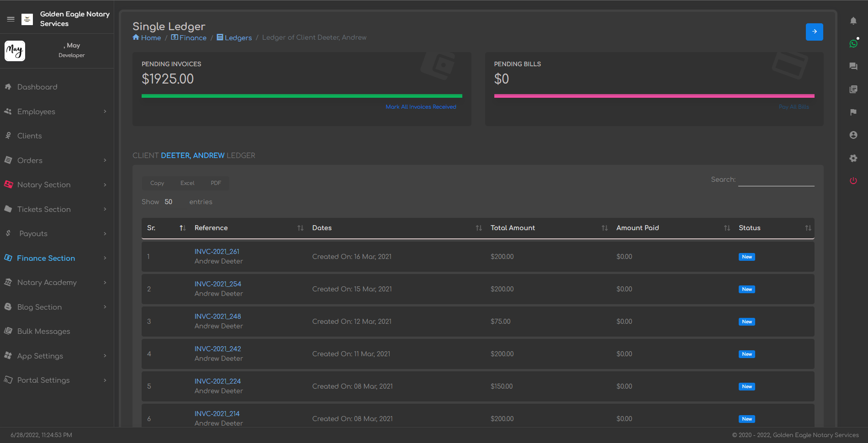The height and width of the screenshot is (443, 868).
Task: Sort table by Total Amount column
Action: (548, 228)
